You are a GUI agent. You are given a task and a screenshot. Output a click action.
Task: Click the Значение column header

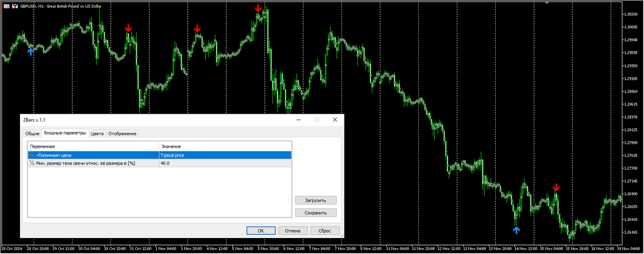click(x=225, y=146)
